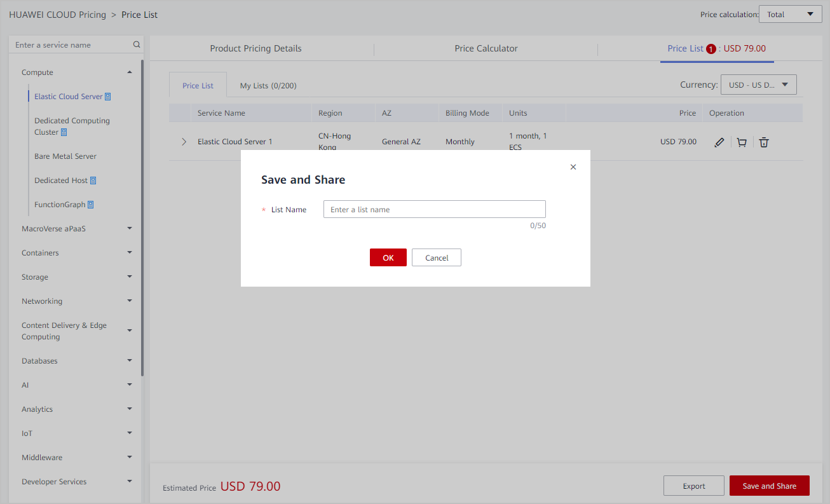Select Dedicated Computing Cluster in sidebar
This screenshot has height=504, width=830.
(x=72, y=126)
